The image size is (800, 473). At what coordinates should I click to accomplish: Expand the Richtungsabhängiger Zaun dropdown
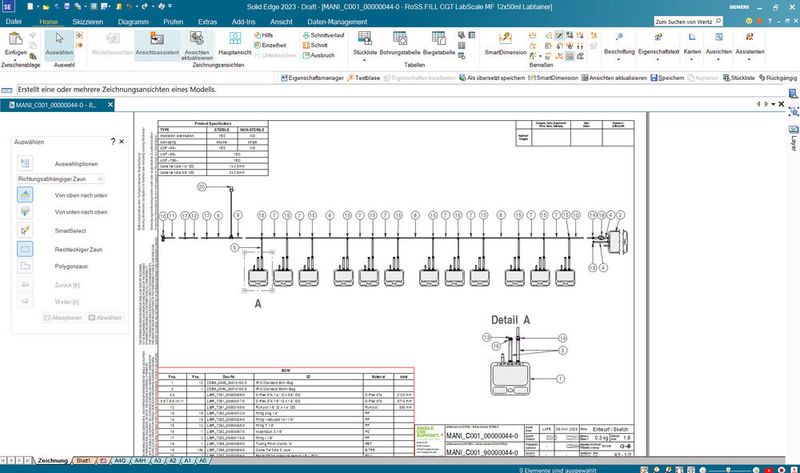pos(60,179)
